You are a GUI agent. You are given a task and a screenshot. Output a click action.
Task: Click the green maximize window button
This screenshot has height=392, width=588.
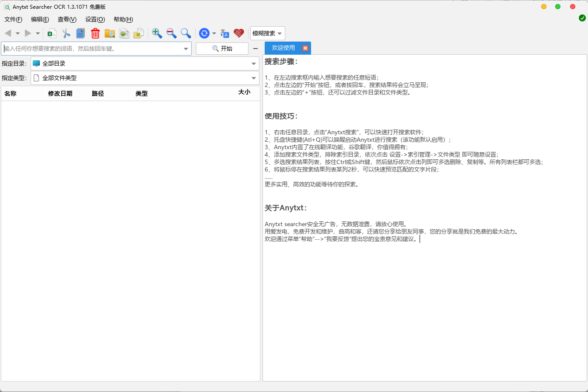[x=558, y=7]
